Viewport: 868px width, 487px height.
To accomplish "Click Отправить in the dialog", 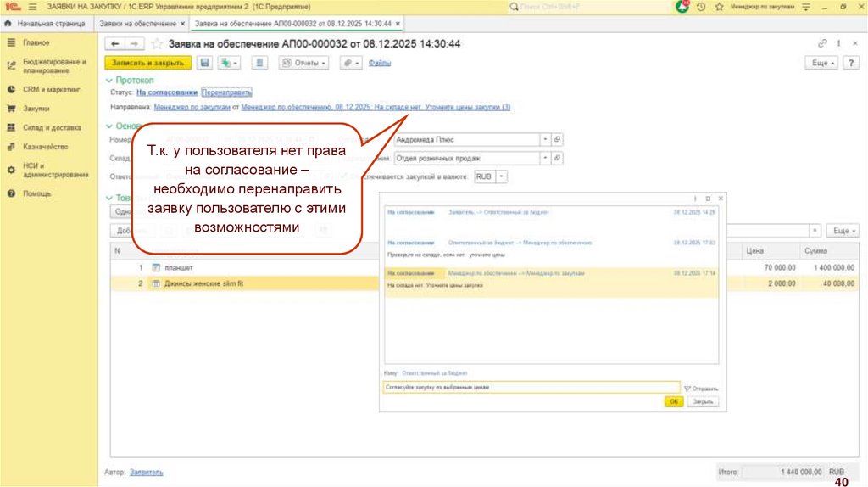I will (701, 389).
